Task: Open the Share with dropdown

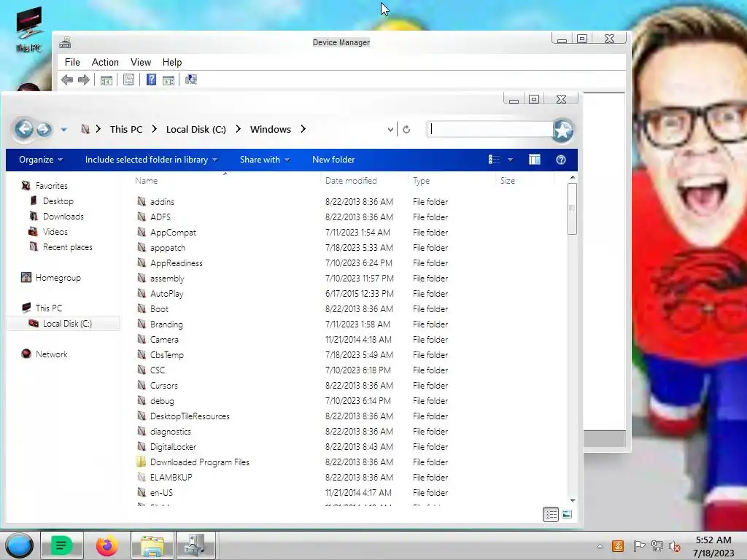Action: (x=264, y=160)
